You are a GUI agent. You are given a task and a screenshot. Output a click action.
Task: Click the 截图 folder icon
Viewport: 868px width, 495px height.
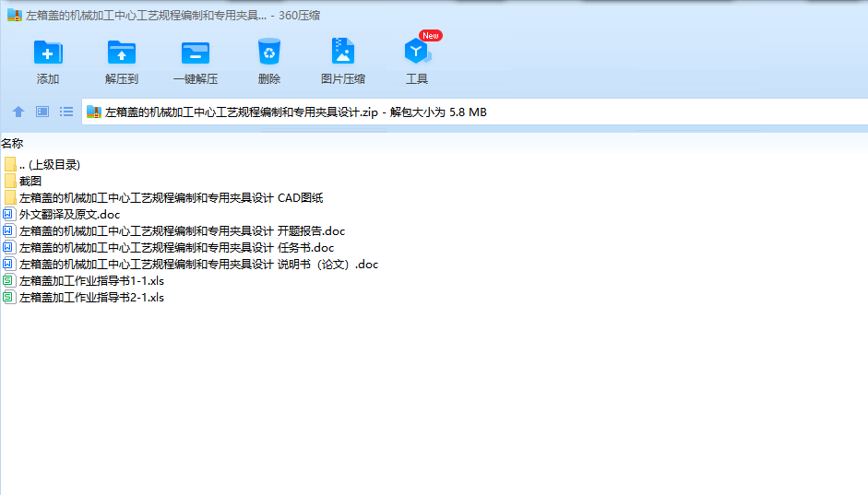[10, 181]
